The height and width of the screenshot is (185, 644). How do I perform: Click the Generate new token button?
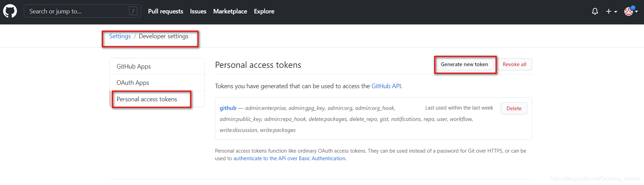pos(465,64)
